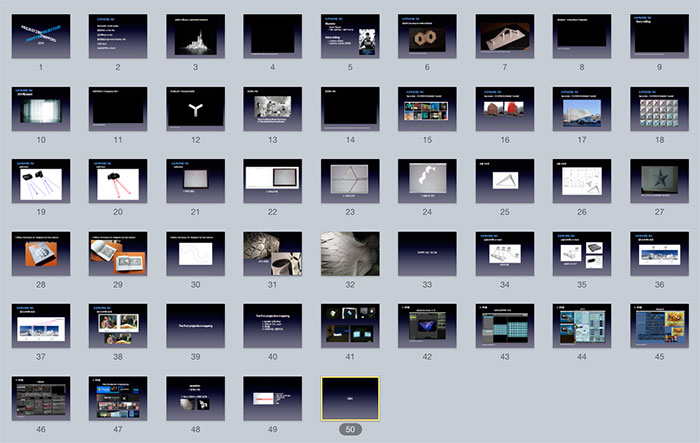Select slide 10 thumbnail
The height and width of the screenshot is (443, 700).
pos(41,108)
